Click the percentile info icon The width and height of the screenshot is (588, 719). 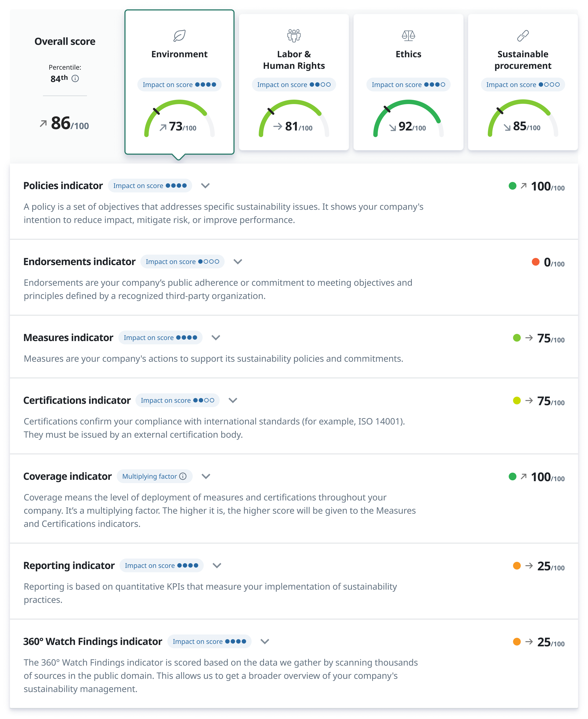click(75, 78)
